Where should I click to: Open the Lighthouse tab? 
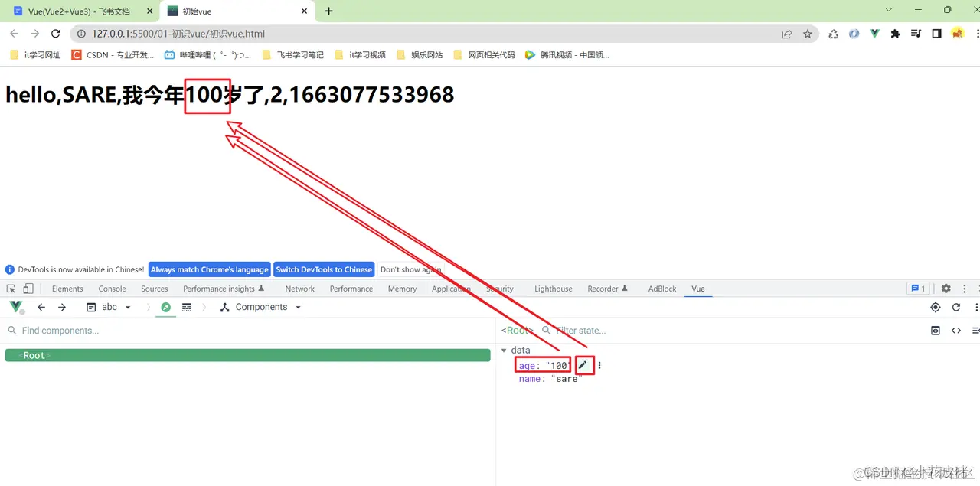click(x=554, y=289)
